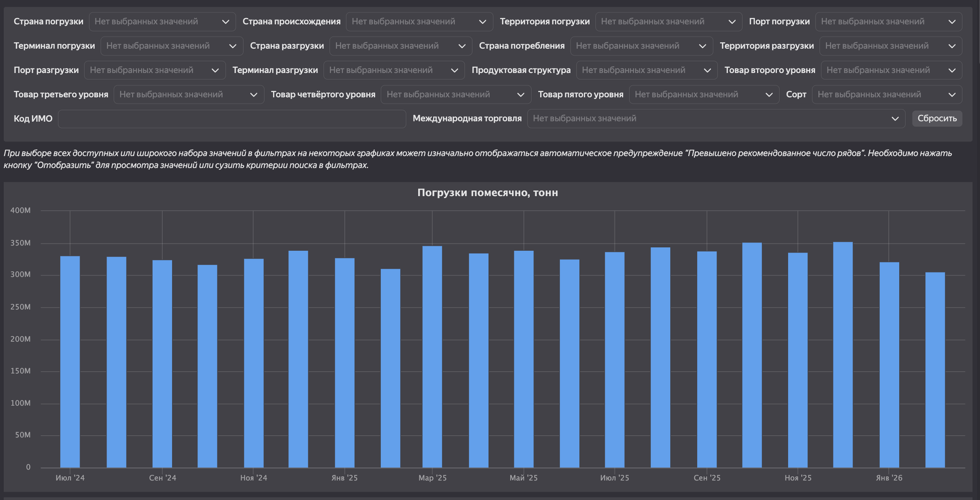Open Международная торговля dropdown
980x500 pixels.
tap(715, 119)
